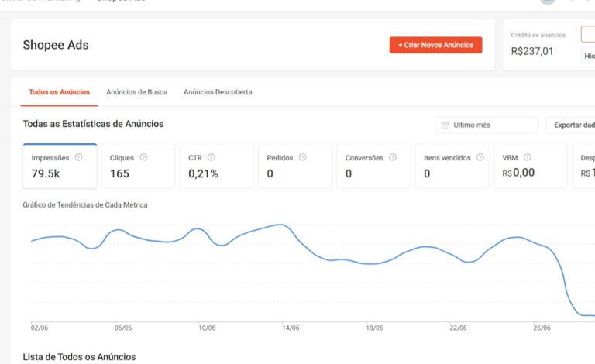Viewport: 595px width, 364px height.
Task: Select the Itens vendidos metric card
Action: [452, 166]
